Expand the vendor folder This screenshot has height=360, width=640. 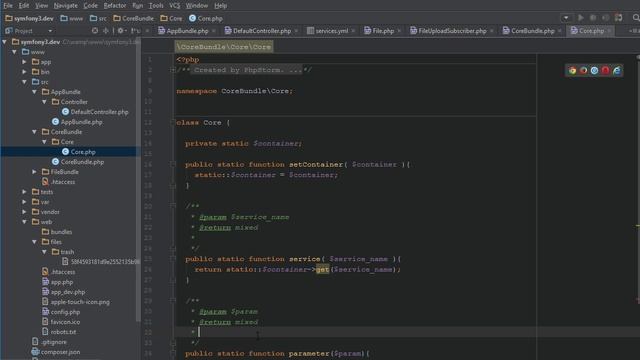24,212
